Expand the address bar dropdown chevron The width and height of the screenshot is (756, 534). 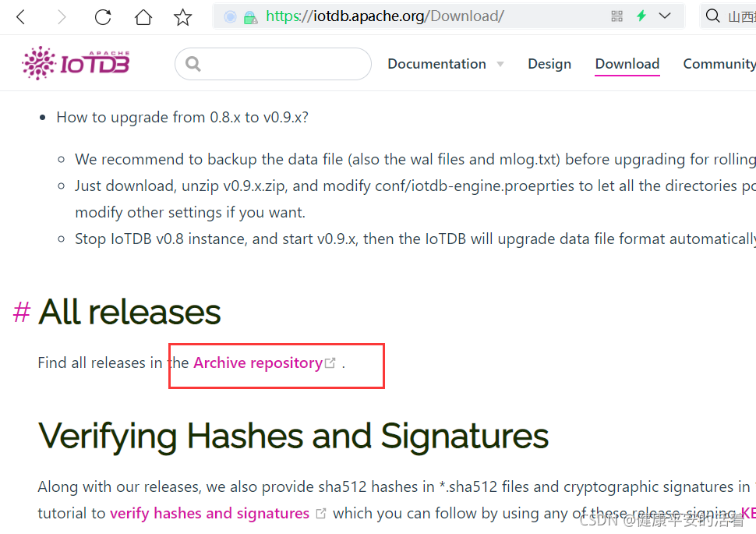click(x=665, y=16)
